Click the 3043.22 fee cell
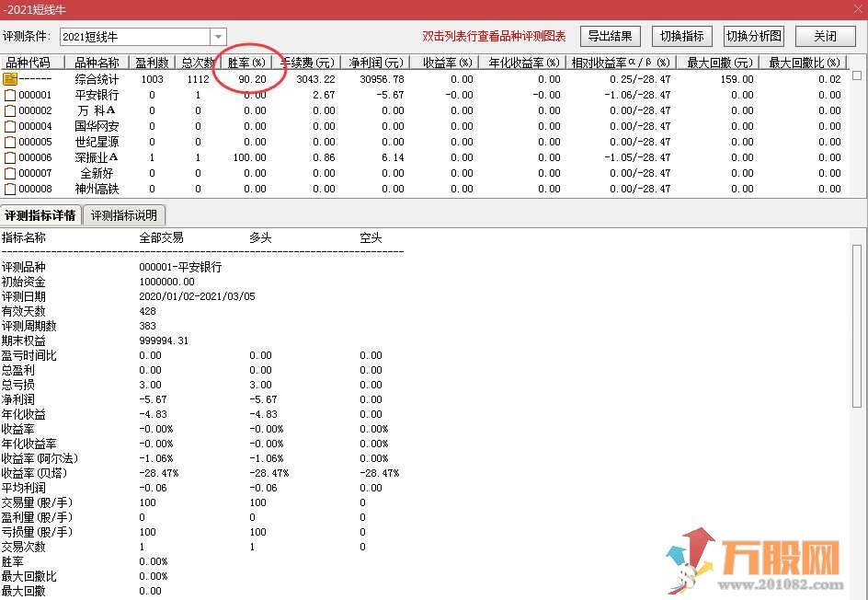Screen dimensions: 868x600 (x=315, y=79)
